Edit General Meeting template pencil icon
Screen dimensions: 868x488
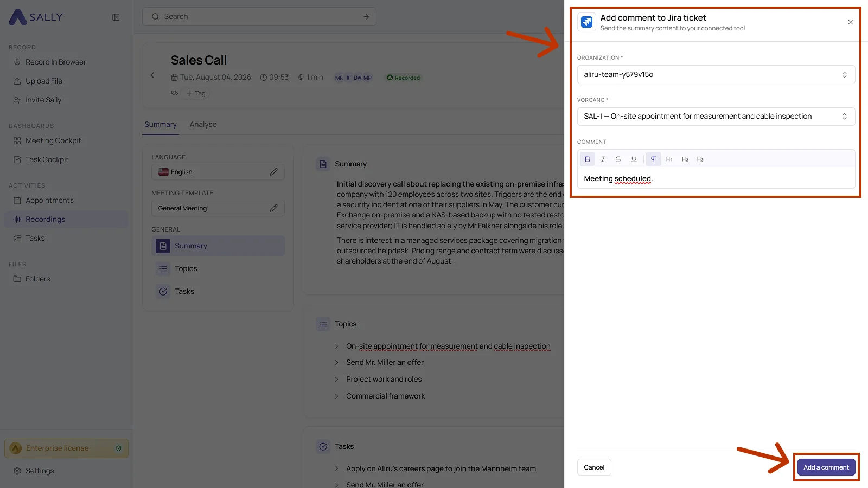[x=274, y=208]
